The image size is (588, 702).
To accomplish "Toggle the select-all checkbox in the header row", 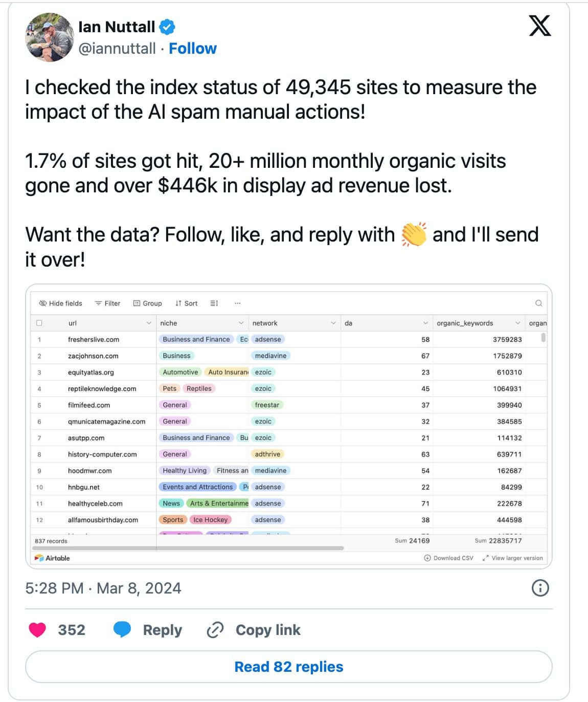I will 39,322.
